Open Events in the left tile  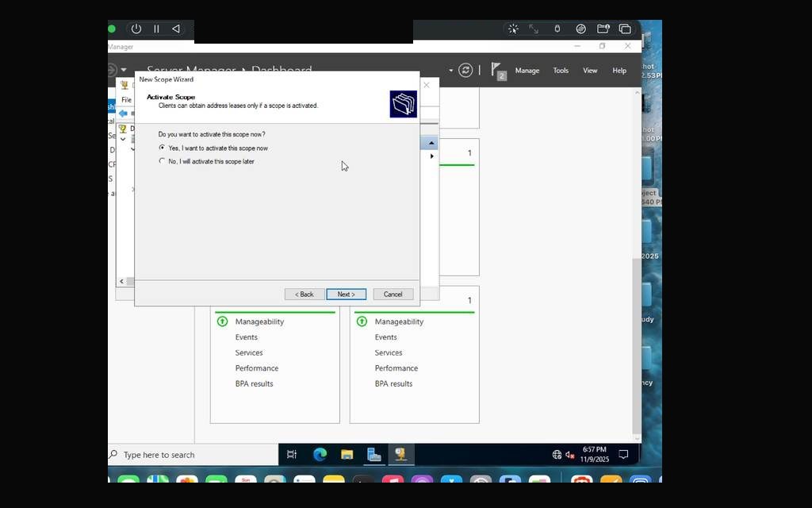(x=247, y=337)
